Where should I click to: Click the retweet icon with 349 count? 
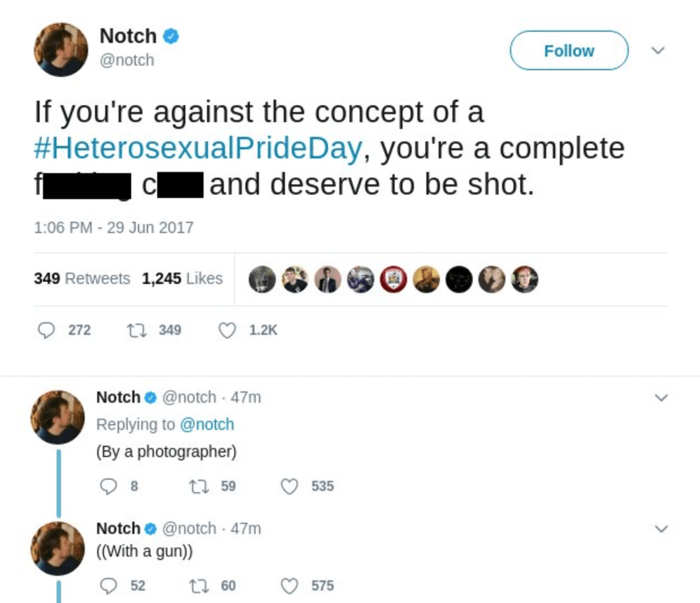(x=137, y=330)
